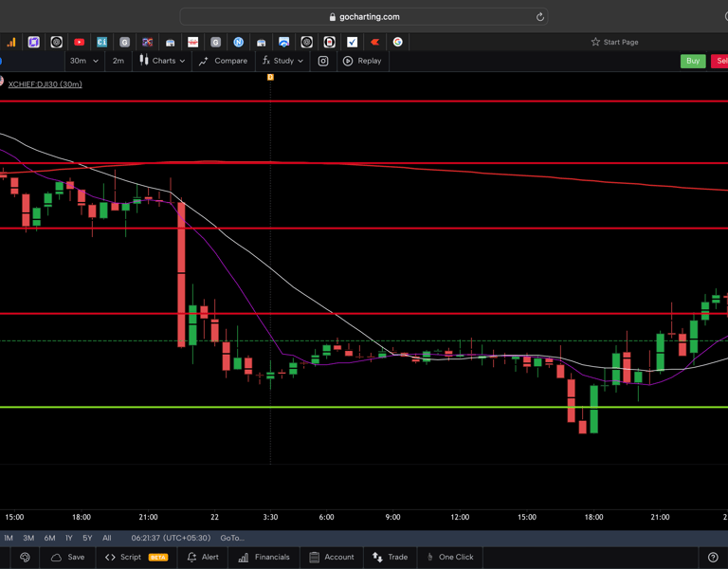Set range to 1M

click(9, 538)
